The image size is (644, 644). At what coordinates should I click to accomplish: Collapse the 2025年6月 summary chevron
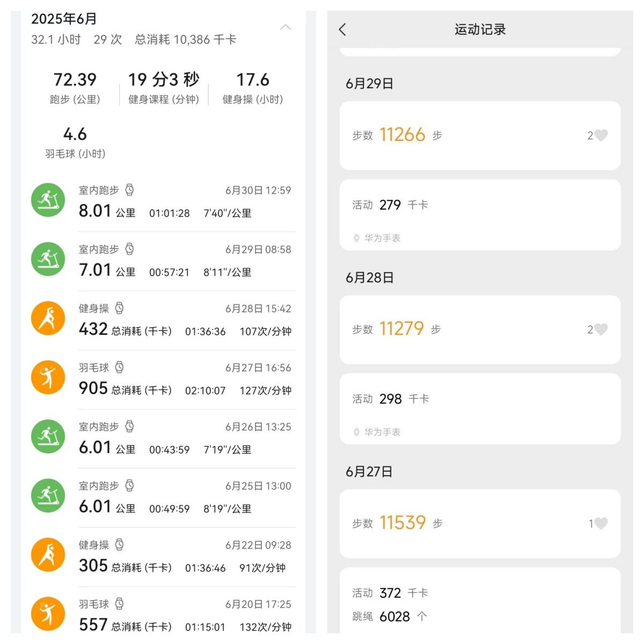point(286,27)
